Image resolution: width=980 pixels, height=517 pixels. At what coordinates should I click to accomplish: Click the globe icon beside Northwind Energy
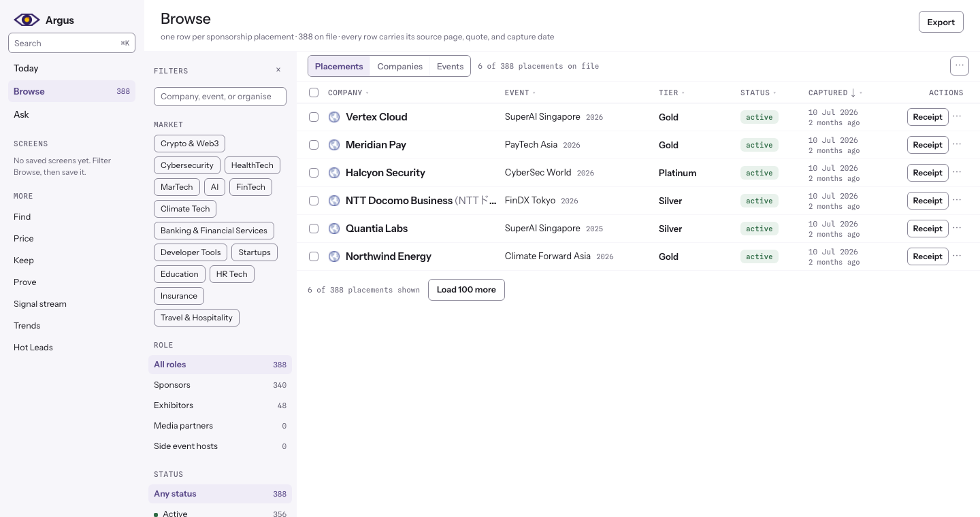coord(334,256)
